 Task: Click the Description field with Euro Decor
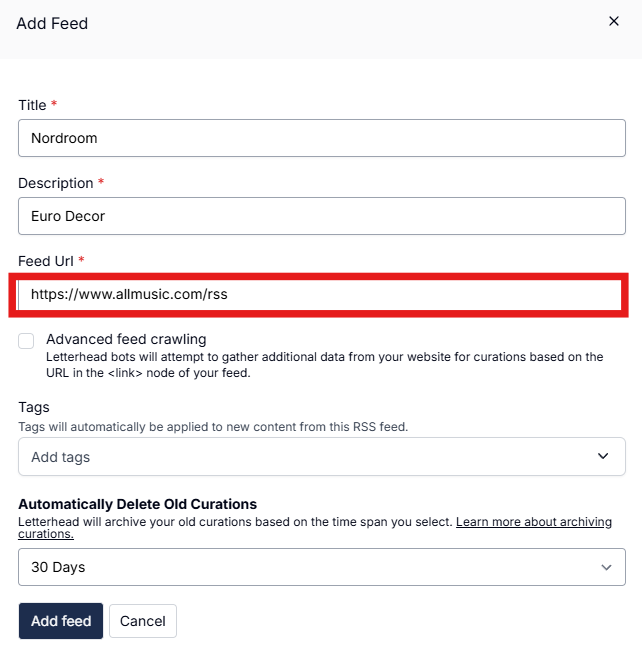321,216
